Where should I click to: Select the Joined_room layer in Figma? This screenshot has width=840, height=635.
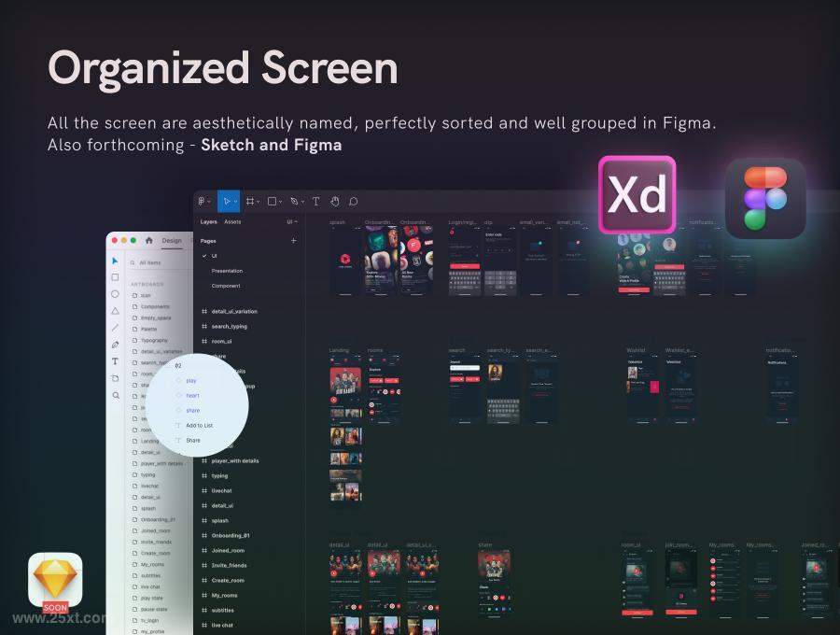tap(228, 551)
